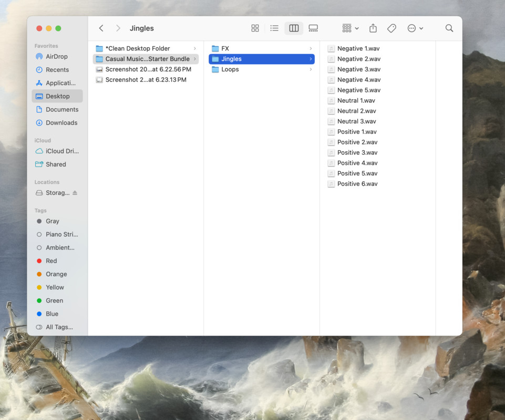The height and width of the screenshot is (420, 505).
Task: Select Positive 1.wav
Action: pos(377,132)
